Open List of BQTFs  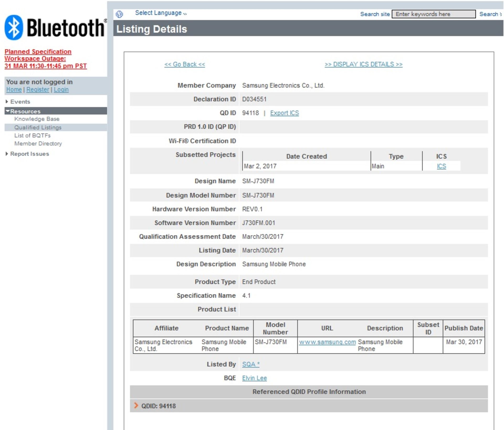coord(32,135)
